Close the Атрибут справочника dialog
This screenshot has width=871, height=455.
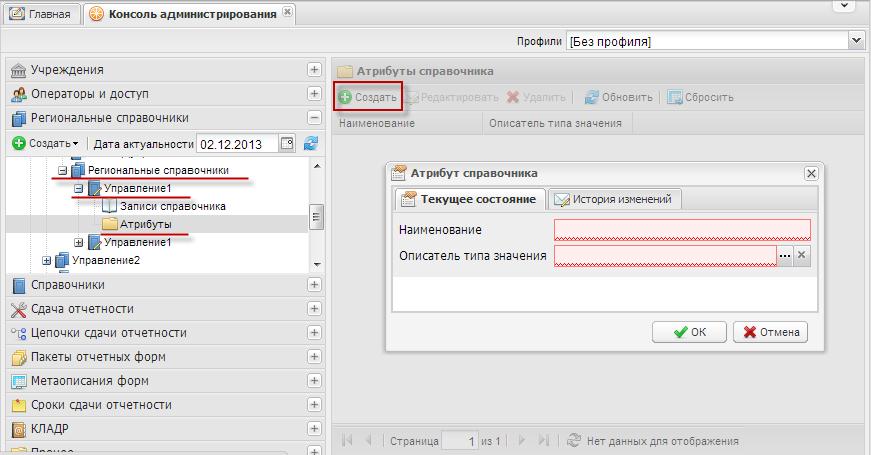pyautogui.click(x=811, y=173)
